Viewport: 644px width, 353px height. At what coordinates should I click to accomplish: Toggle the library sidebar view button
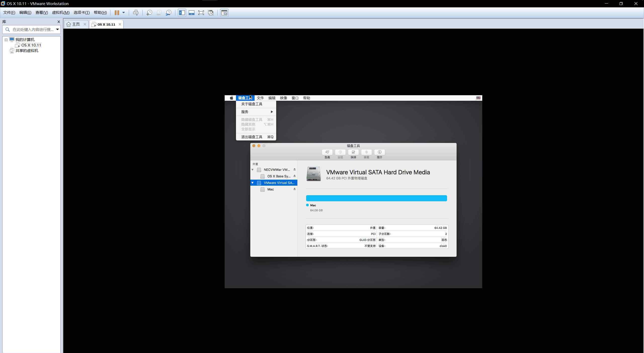pyautogui.click(x=182, y=13)
